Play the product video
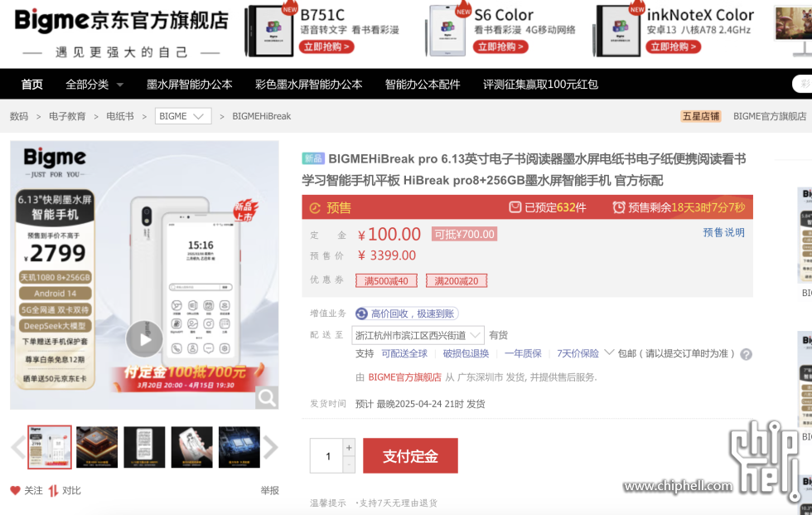 click(x=144, y=339)
